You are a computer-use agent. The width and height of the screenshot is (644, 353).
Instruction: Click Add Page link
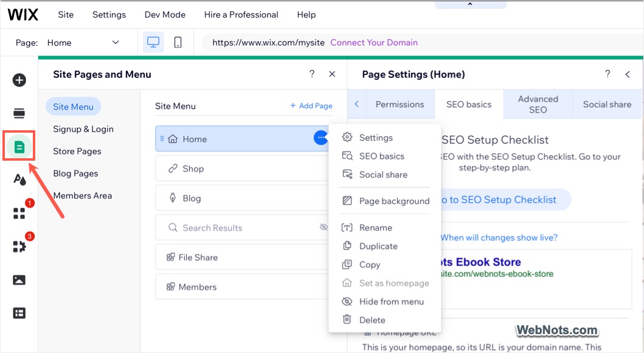(311, 106)
